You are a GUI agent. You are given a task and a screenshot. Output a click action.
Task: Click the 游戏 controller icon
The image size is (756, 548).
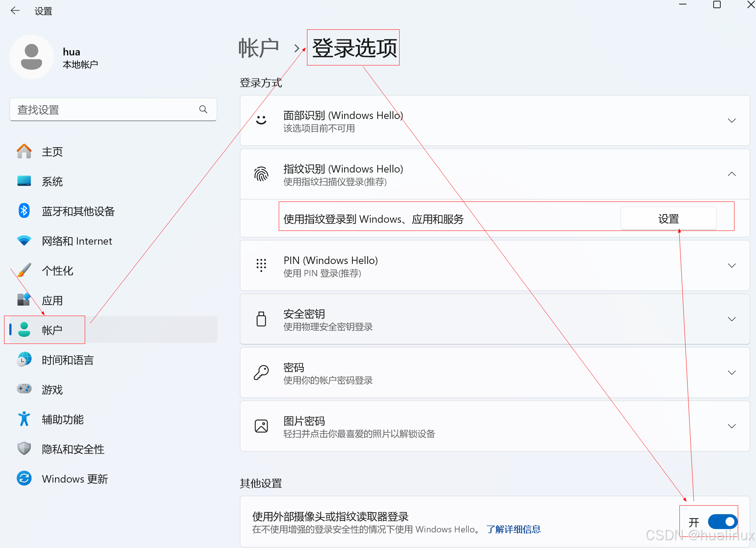24,389
